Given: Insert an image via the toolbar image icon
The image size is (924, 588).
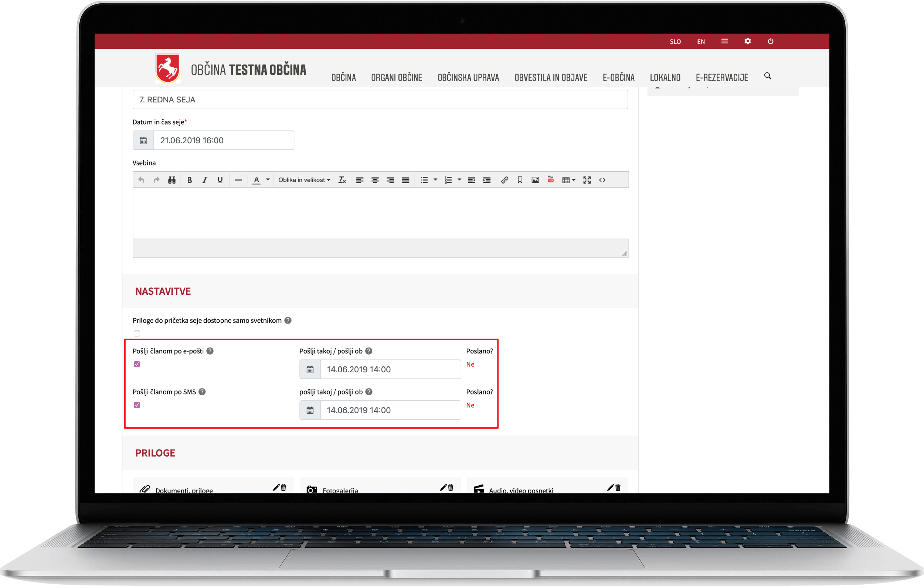Looking at the screenshot, I should [x=535, y=180].
